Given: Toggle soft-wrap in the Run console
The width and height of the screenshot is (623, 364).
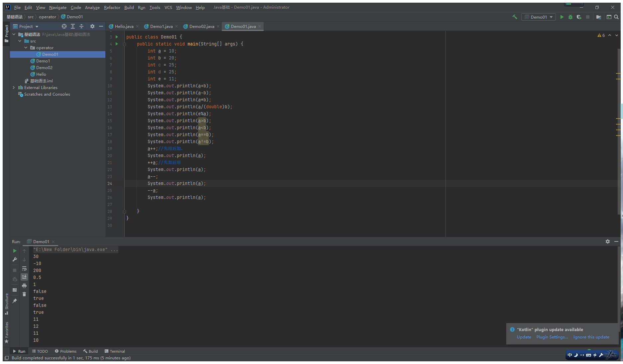Looking at the screenshot, I should [24, 268].
